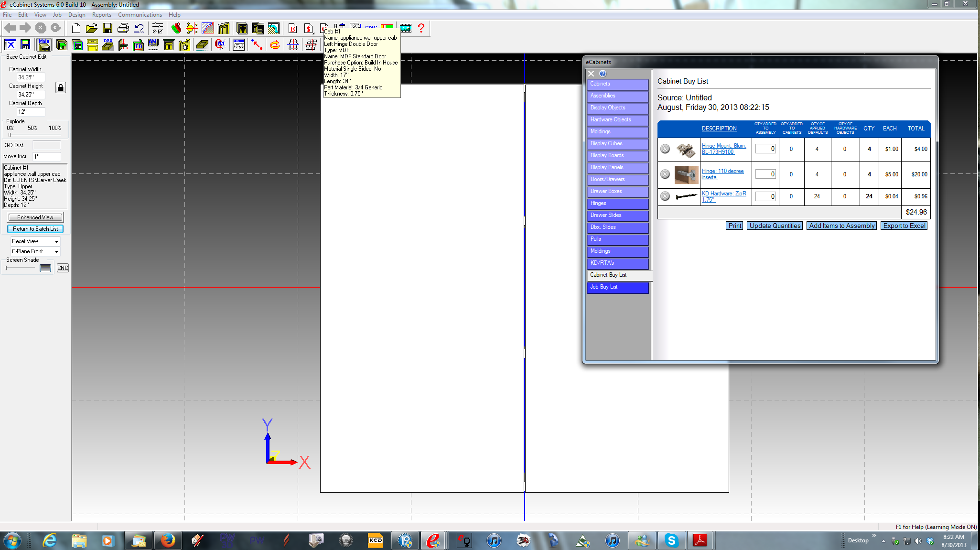
Task: Select the Main cabinet editor icon
Action: click(x=44, y=45)
